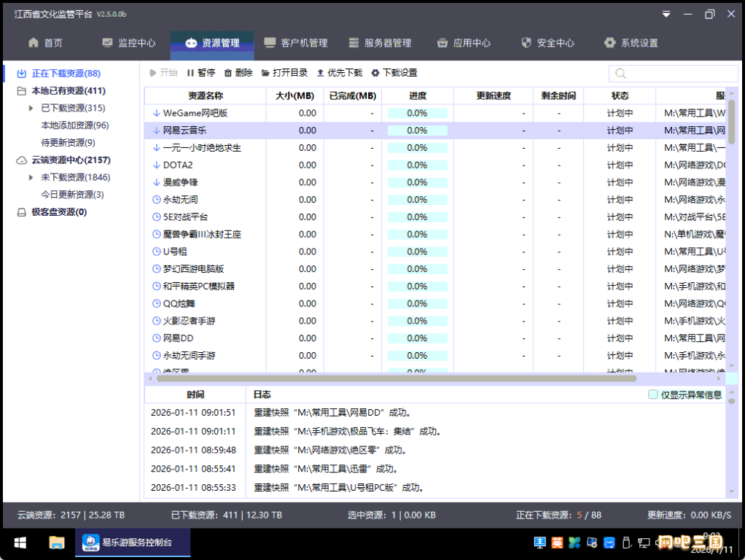Click the search magnifier icon

tap(620, 74)
